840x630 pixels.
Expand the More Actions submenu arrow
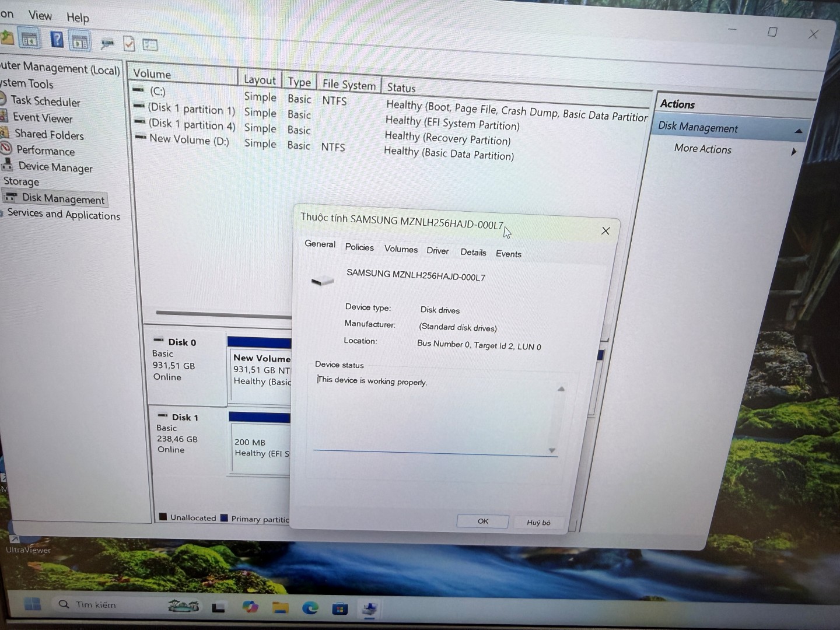tap(793, 152)
